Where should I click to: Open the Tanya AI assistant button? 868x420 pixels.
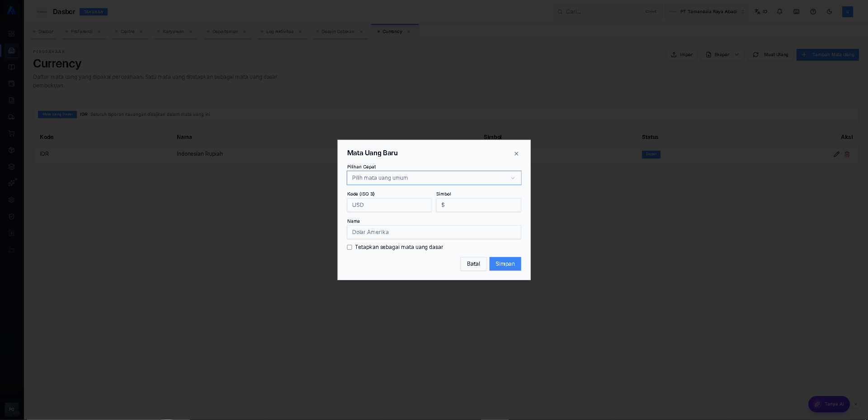(x=829, y=404)
